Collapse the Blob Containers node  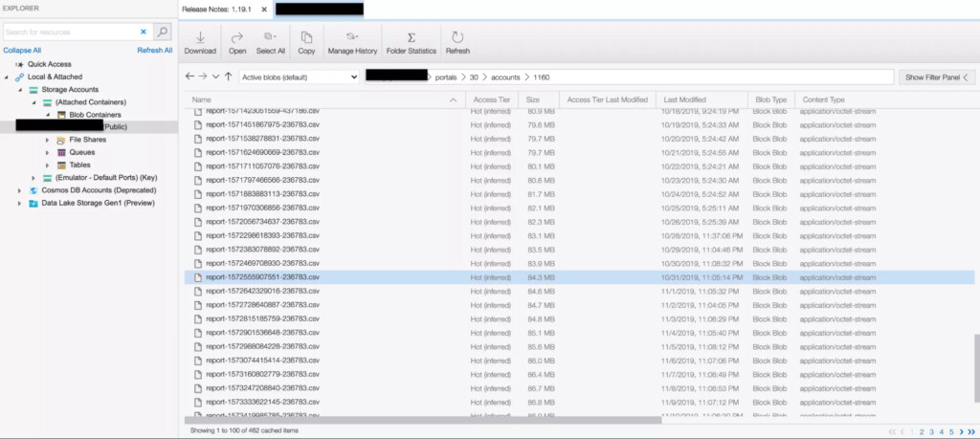click(48, 115)
